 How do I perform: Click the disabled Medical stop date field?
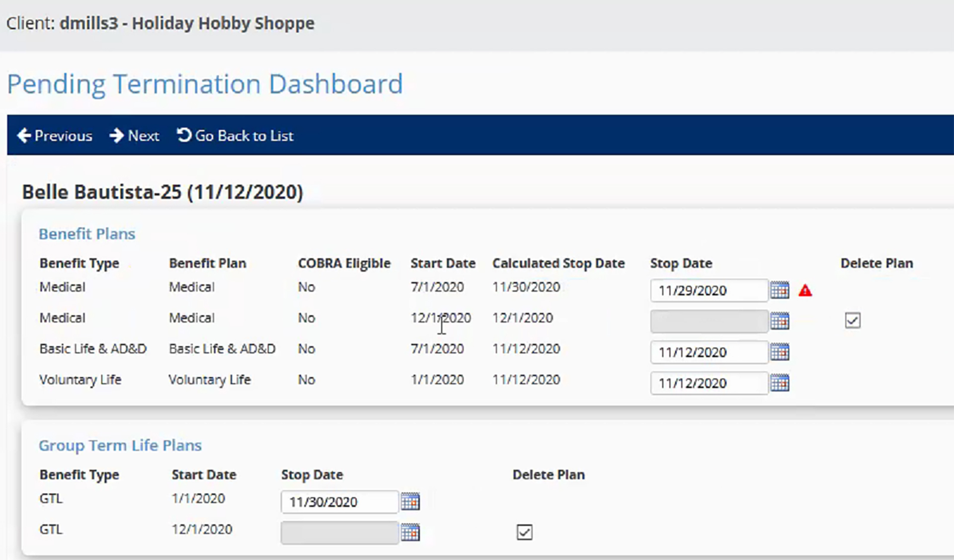[x=708, y=321]
